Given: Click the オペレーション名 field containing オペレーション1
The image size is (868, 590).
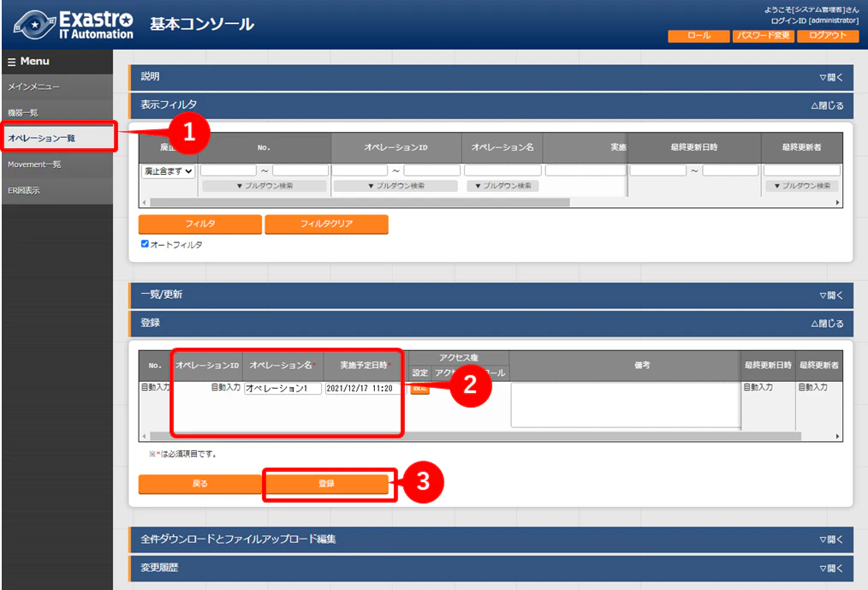Looking at the screenshot, I should pos(282,389).
